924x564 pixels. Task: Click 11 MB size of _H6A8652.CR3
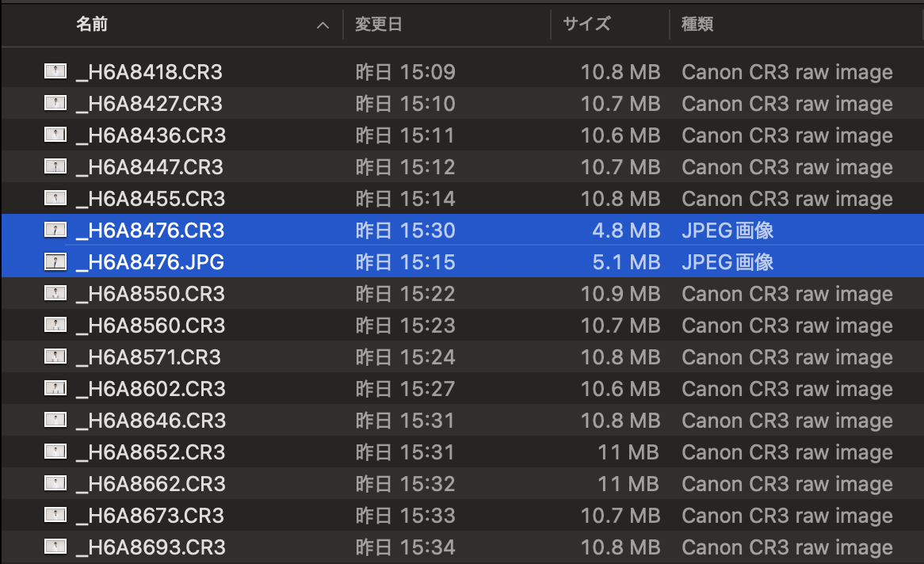628,452
